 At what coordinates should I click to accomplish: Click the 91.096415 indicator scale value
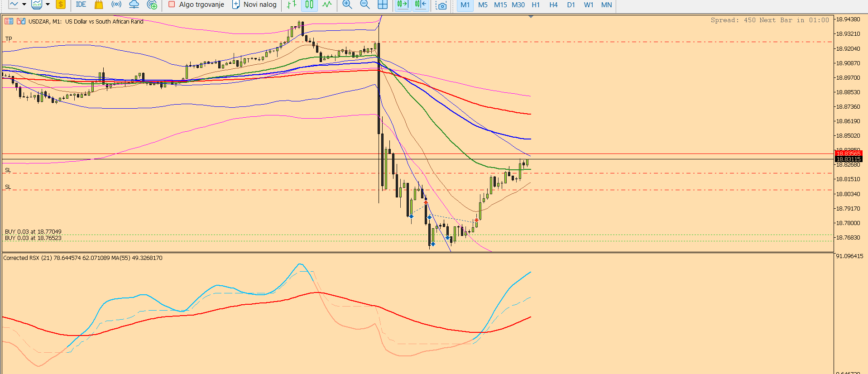click(x=849, y=256)
